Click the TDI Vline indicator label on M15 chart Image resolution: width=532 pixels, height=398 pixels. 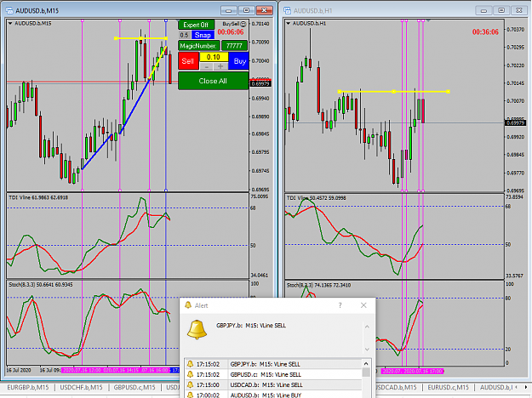(38, 197)
